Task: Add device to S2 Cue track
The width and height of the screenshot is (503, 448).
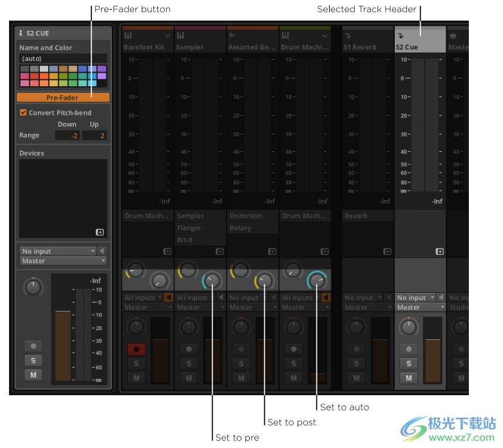Action: pos(440,252)
